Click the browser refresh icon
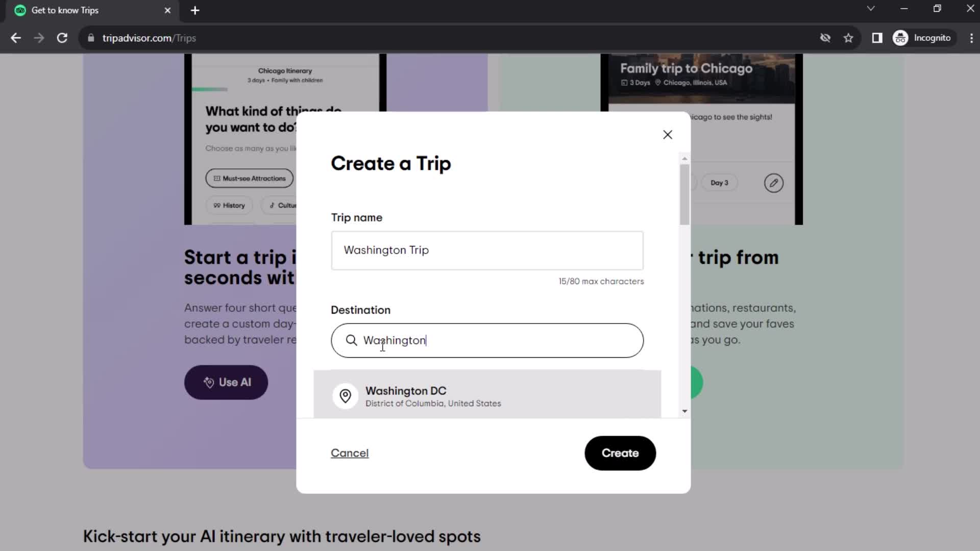Image resolution: width=980 pixels, height=551 pixels. tap(61, 38)
